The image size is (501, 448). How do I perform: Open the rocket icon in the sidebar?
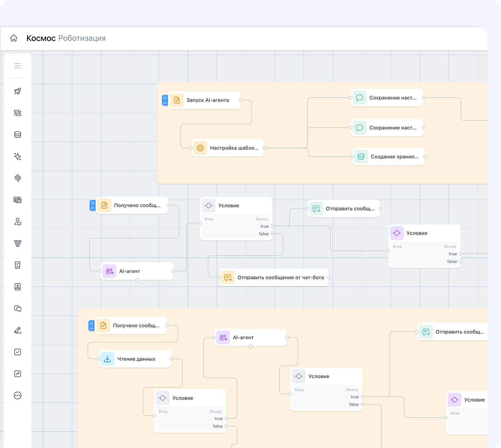(x=17, y=91)
